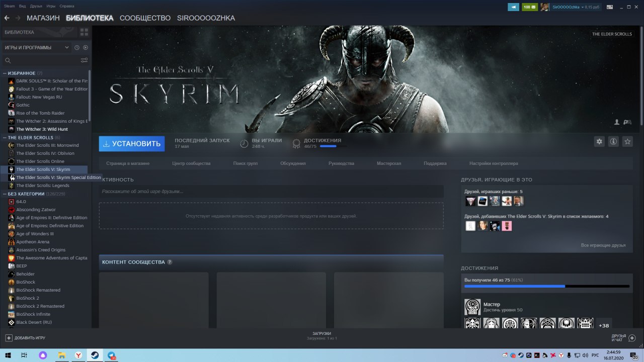The width and height of the screenshot is (644, 362).
Task: Open МАГАЗИН tab
Action: 43,18
